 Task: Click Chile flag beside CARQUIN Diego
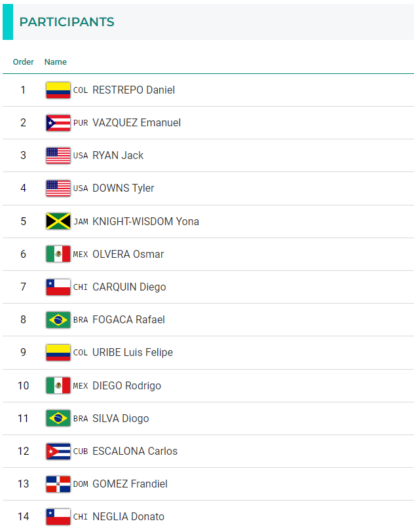(58, 287)
